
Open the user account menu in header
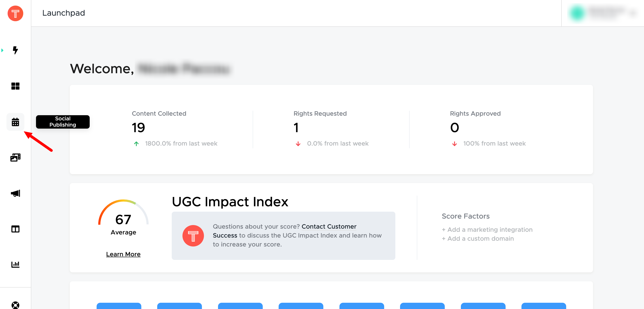(x=602, y=13)
